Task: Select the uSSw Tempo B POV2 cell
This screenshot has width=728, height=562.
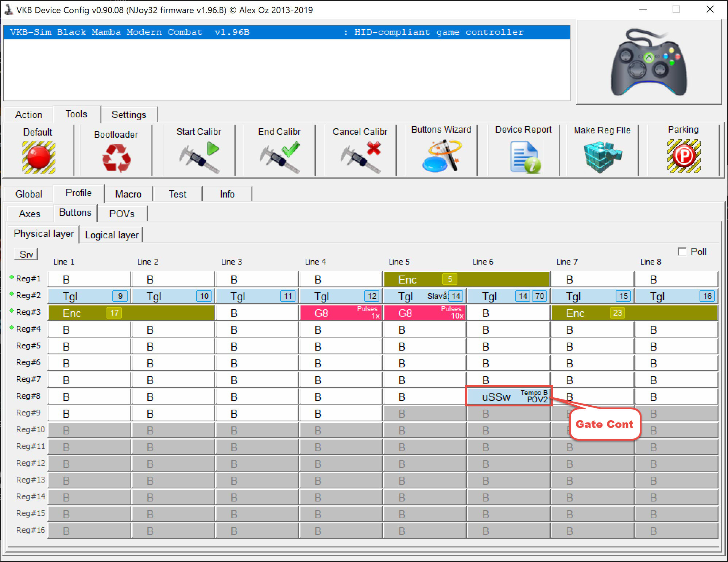Action: pyautogui.click(x=508, y=397)
